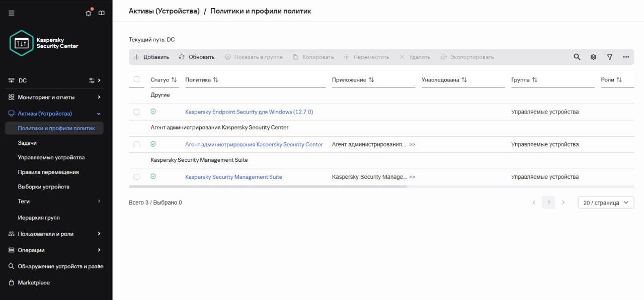The image size is (644, 300).
Task: Click the search magnifier icon in toolbar
Action: (577, 57)
